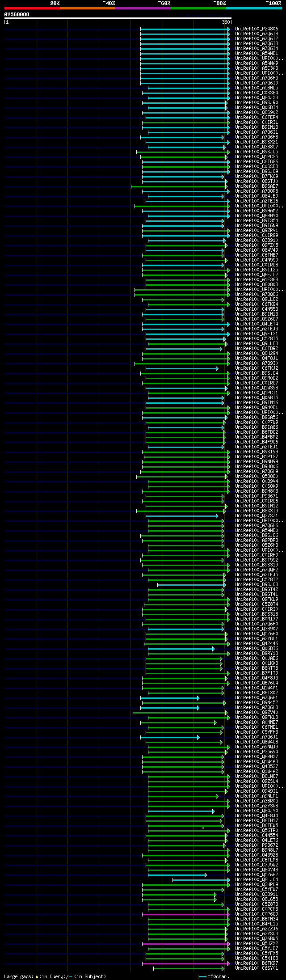Select the UniRef100_B9HAM2 label
Screen dimensions: 286x980
click(257, 211)
